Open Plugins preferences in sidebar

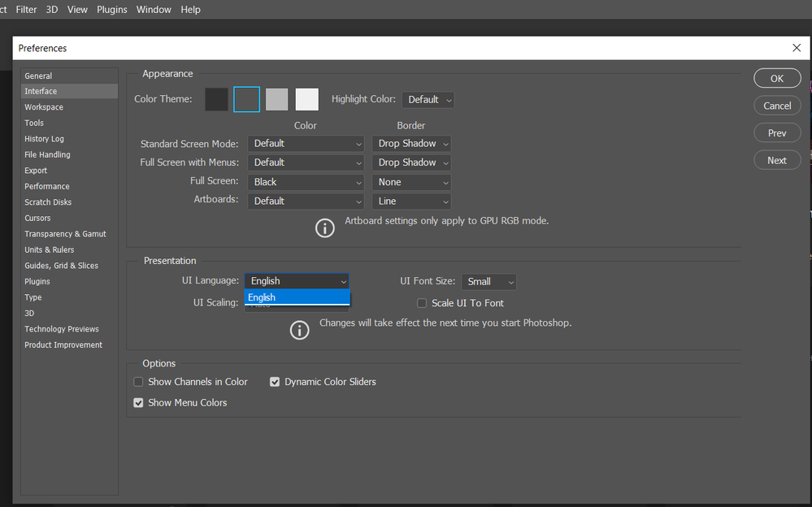pyautogui.click(x=69, y=281)
